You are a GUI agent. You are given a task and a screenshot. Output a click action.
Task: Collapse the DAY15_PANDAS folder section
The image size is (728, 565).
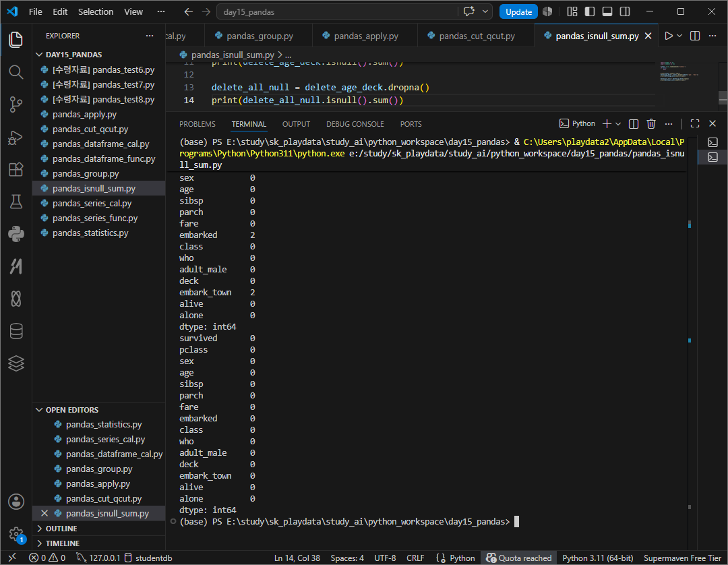point(99,55)
